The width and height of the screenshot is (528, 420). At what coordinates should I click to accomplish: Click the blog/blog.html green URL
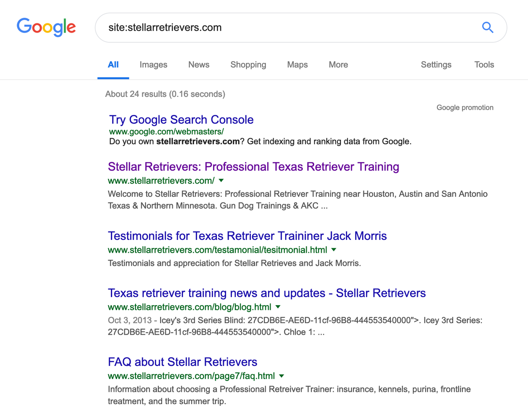(x=189, y=307)
